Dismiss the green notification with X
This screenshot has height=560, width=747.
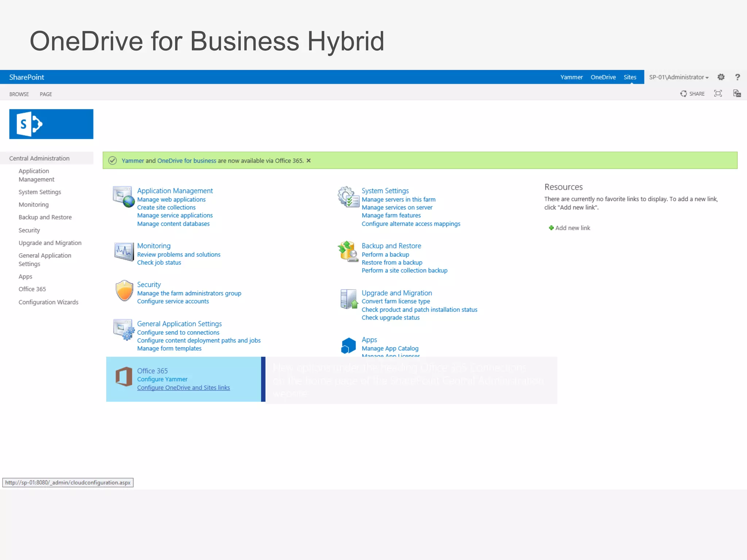309,160
